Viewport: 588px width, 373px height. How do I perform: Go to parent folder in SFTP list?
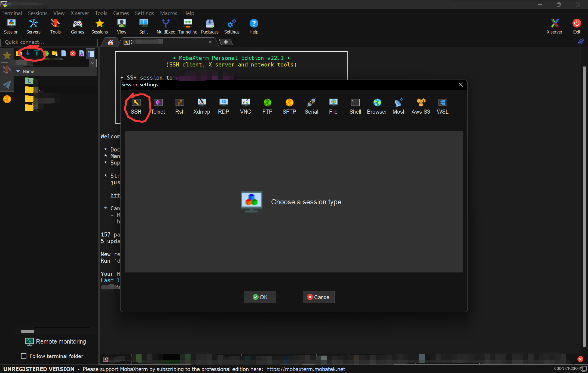point(29,81)
